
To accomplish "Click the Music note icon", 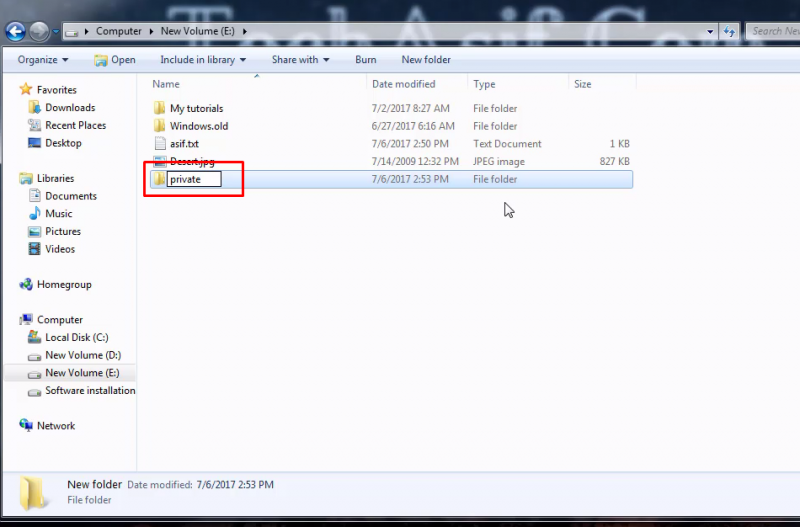I will tap(34, 214).
